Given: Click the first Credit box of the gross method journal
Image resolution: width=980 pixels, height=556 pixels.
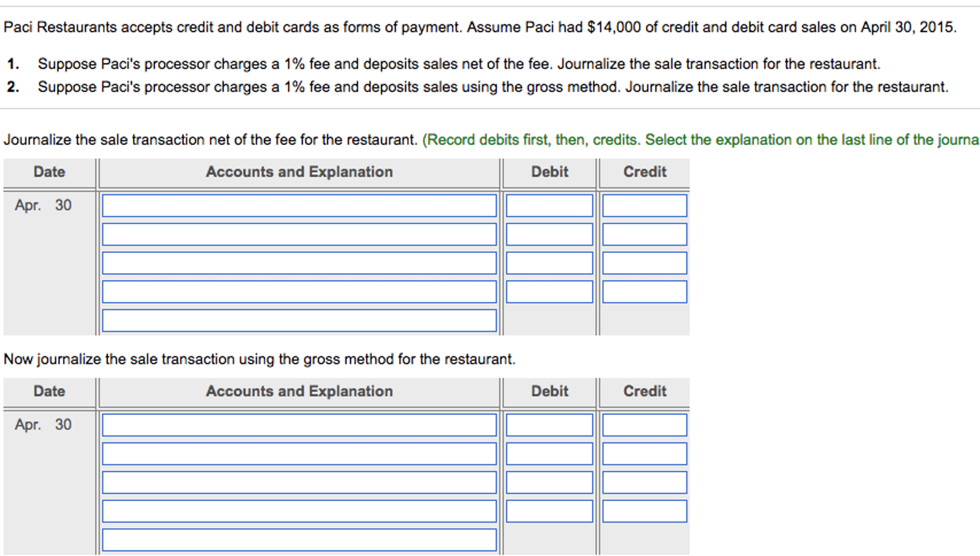Looking at the screenshot, I should 644,425.
